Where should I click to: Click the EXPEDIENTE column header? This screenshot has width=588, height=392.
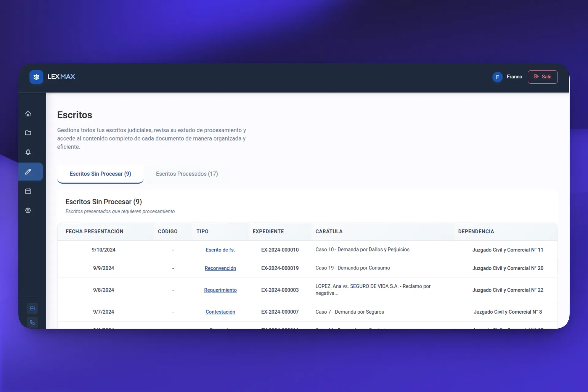268,232
